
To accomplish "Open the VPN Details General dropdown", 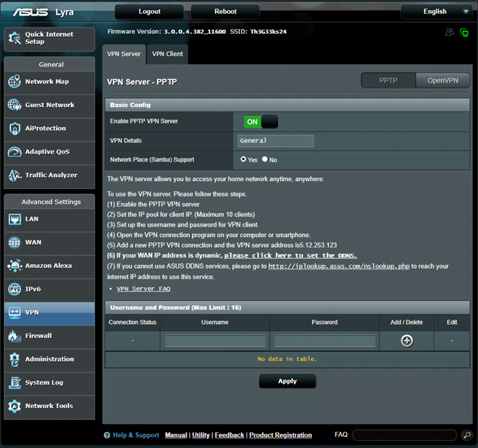I will 276,141.
